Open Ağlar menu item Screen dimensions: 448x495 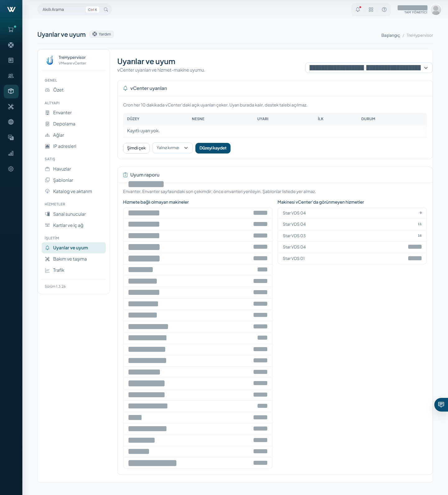[x=74, y=135]
